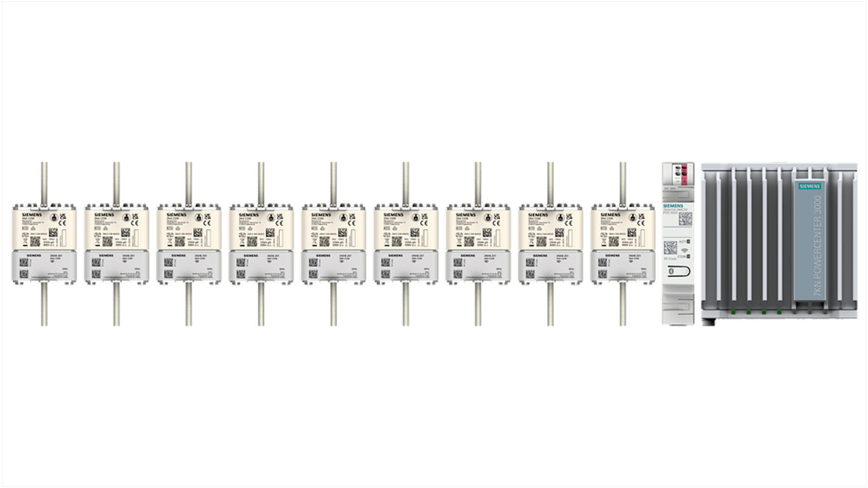
Task: Click the Siemens wordmark on the narrow module
Action: [x=672, y=206]
